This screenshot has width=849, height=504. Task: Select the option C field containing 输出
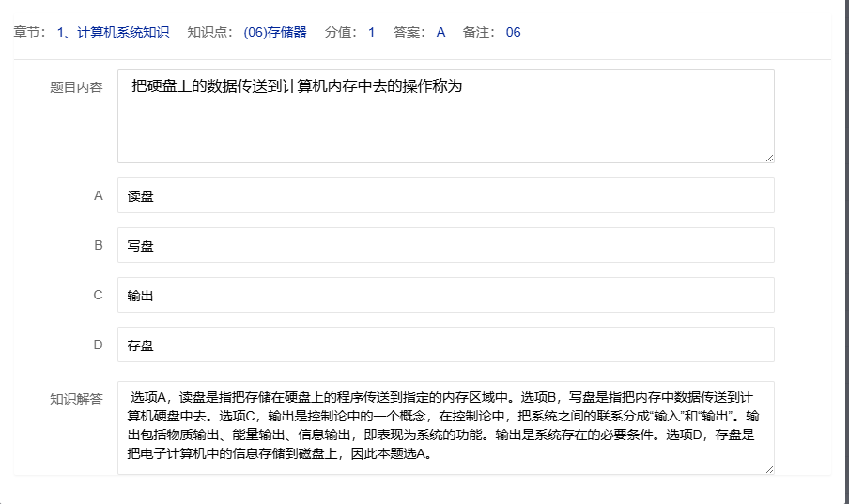click(445, 295)
